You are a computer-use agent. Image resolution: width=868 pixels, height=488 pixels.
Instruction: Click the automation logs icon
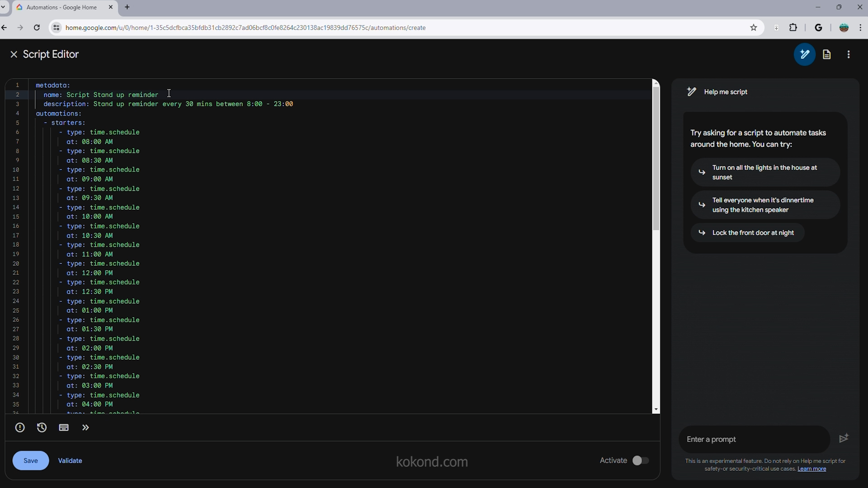(42, 427)
